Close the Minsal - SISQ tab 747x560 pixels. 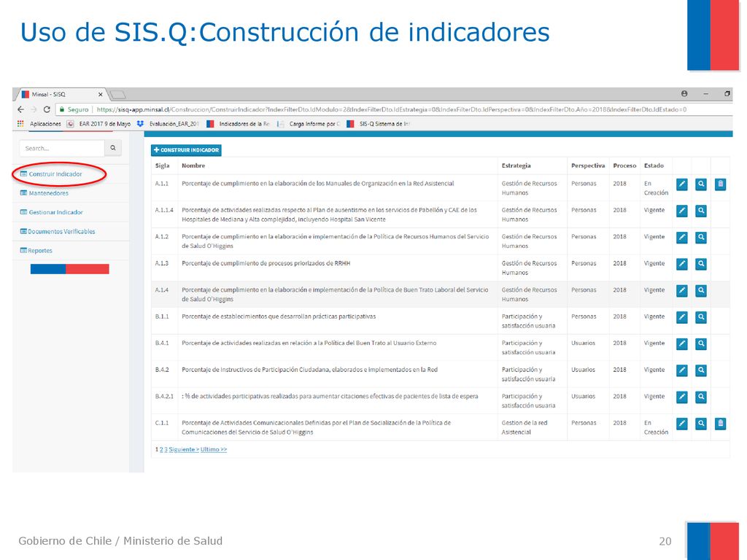point(101,94)
